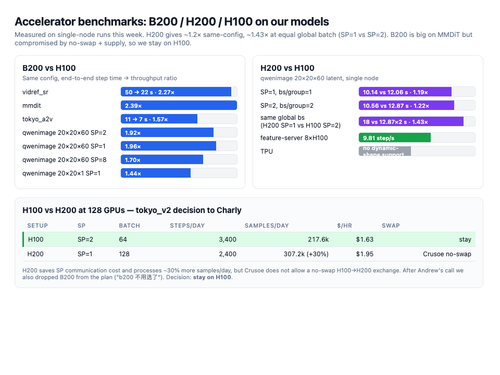Click the 10.14 vs 12.06 s purple bar
Image resolution: width=500 pixels, height=375 pixels.
(405, 92)
